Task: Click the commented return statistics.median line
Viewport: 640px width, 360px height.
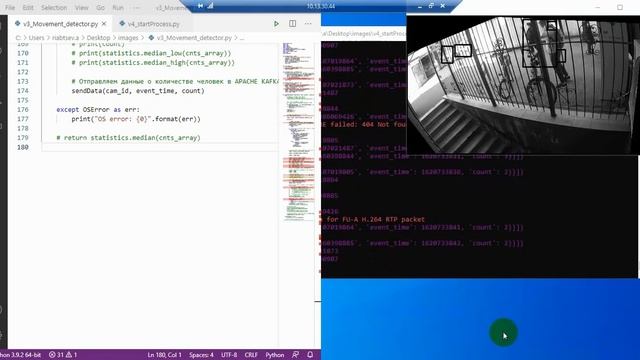Action: click(x=129, y=138)
